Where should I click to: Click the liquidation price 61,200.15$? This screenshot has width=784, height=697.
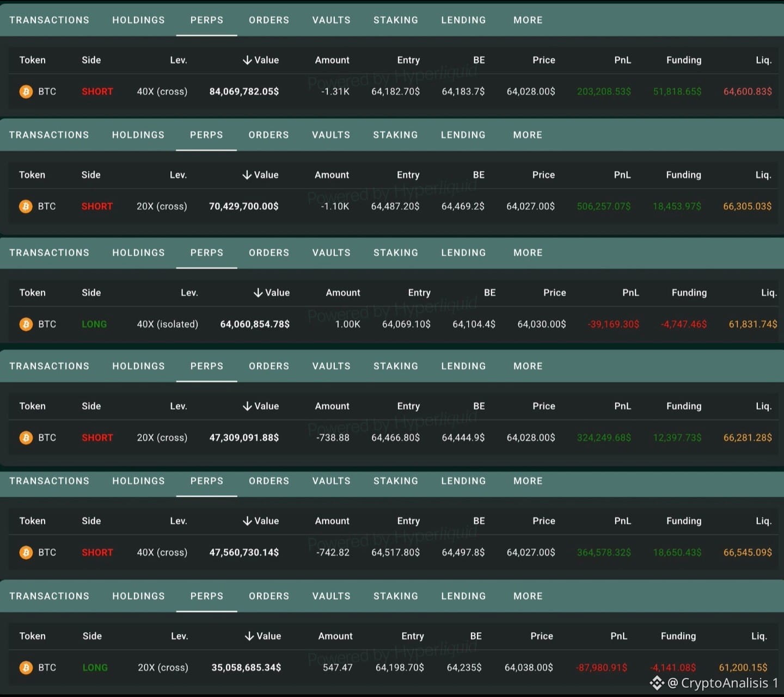tap(743, 668)
